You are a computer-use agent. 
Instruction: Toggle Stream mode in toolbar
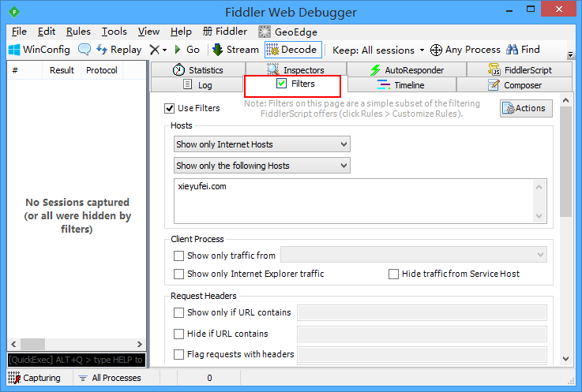click(x=235, y=50)
